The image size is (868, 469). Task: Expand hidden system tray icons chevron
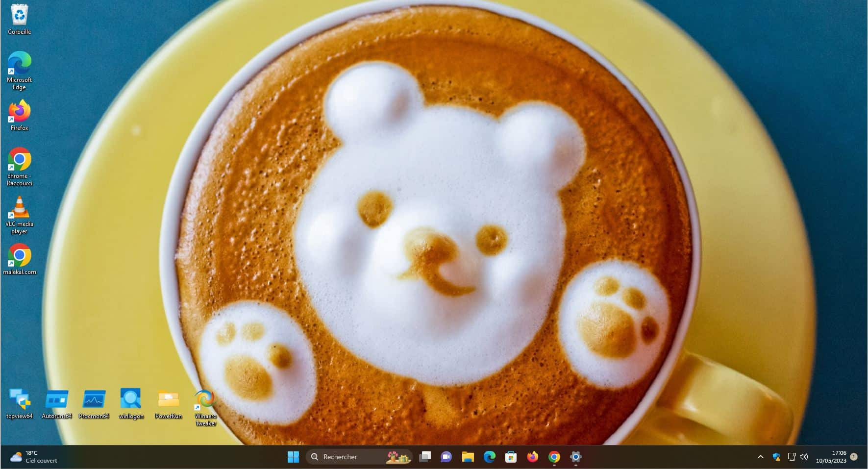pos(761,457)
